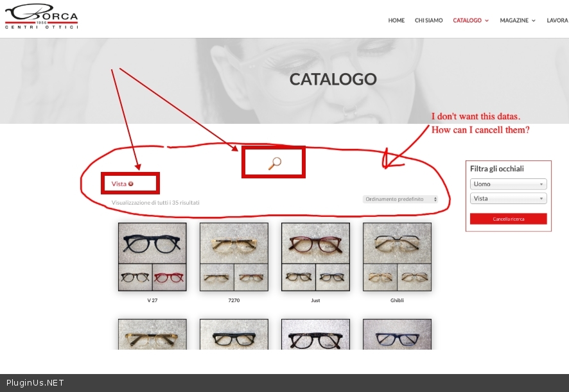Click the Visualizzazione di tutti i 35 risultati text
Viewport: 569px width, 392px height.
click(155, 202)
